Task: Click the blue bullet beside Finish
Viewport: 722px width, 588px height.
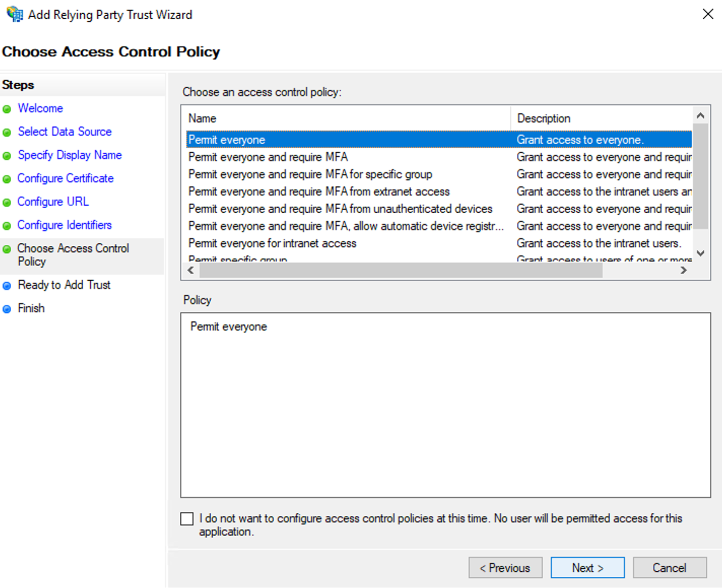Action: pos(7,309)
